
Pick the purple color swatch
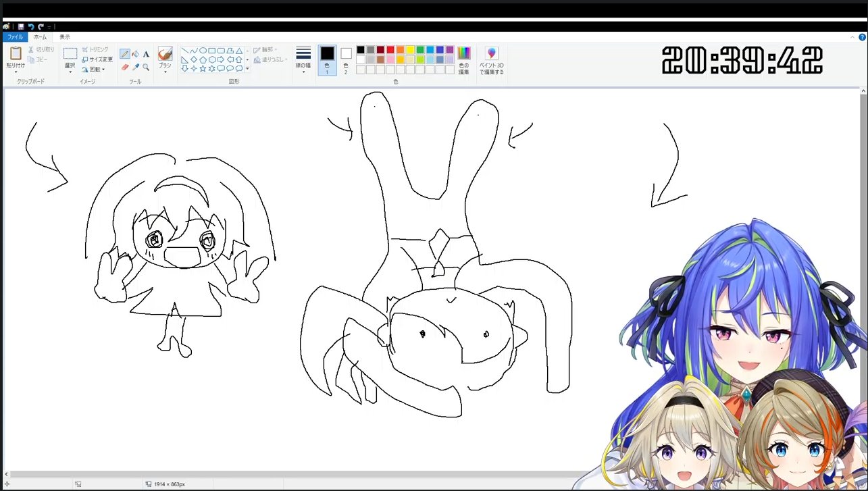click(x=450, y=49)
